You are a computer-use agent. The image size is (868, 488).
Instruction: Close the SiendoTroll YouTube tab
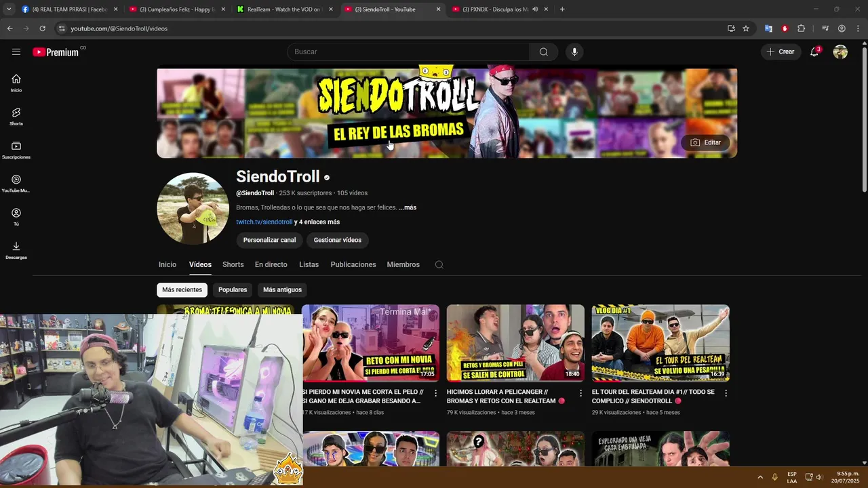438,9
